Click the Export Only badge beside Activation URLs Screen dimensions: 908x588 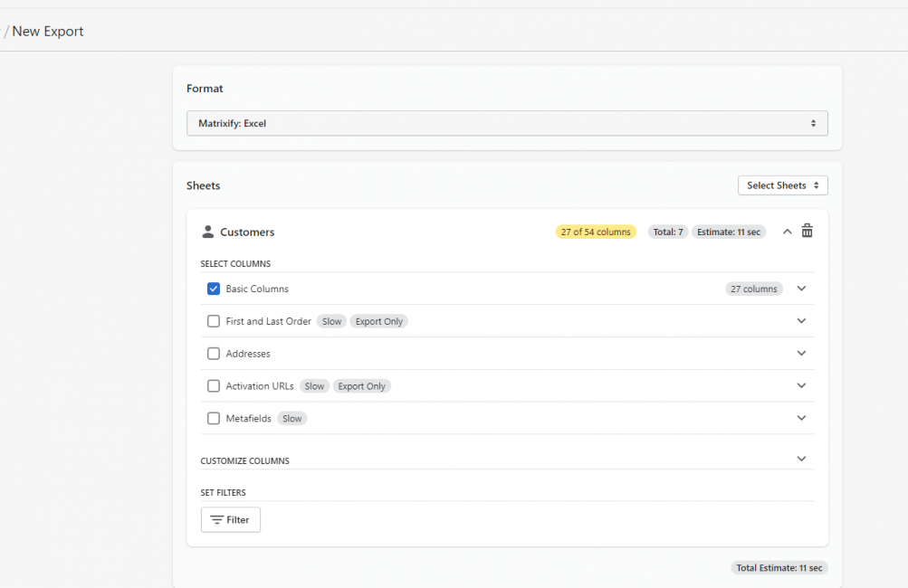pyautogui.click(x=361, y=385)
